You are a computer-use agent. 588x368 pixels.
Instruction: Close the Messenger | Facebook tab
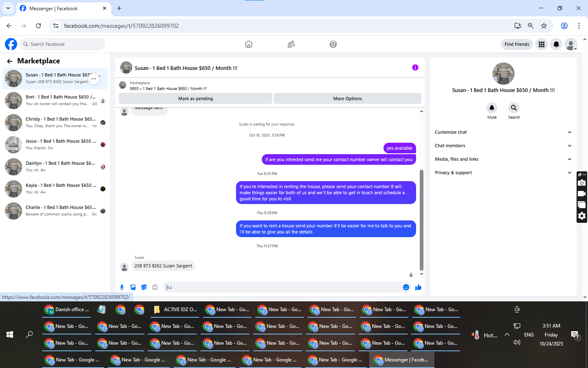105,8
